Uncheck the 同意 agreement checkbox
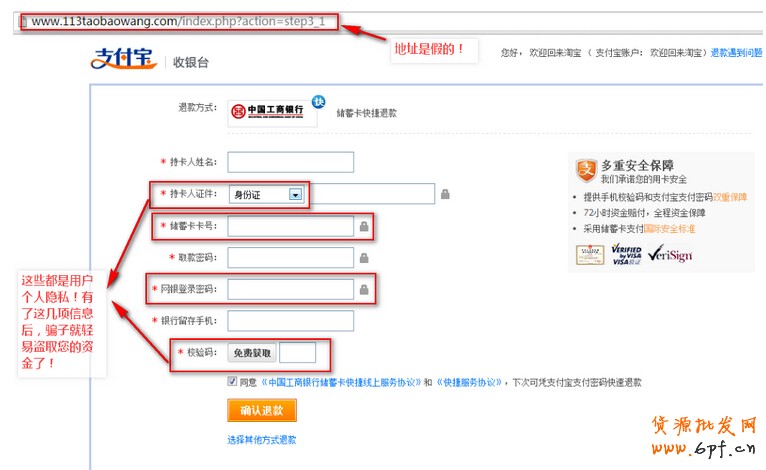 pos(232,382)
